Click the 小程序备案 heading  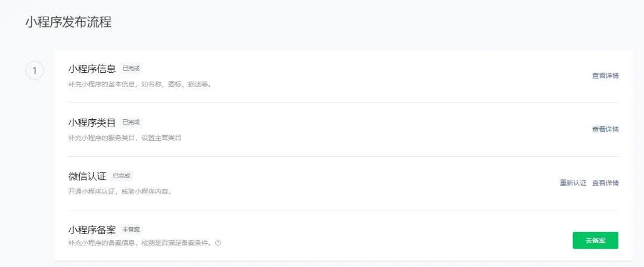[92, 229]
